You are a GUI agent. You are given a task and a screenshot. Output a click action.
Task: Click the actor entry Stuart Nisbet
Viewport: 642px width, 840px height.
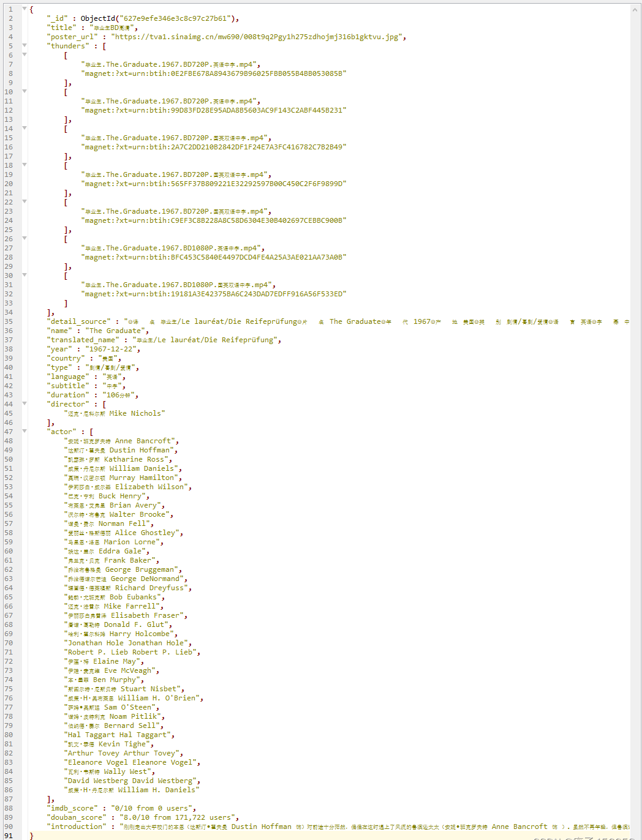(x=123, y=689)
